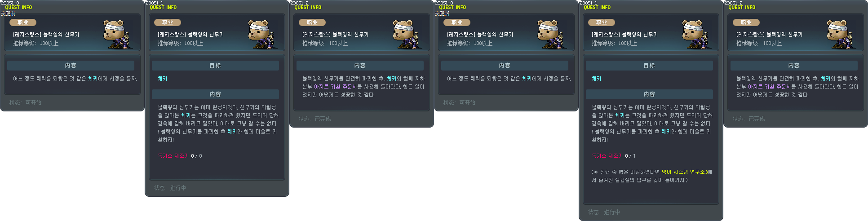Click the 职业 badge in the rightmost 23051-2 panel
The height and width of the screenshot is (221, 868).
pos(746,22)
